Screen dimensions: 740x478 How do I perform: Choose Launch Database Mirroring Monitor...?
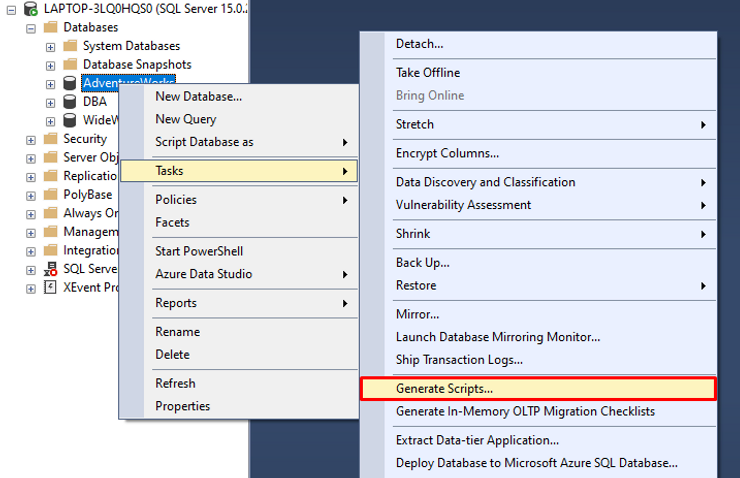[x=538, y=337]
